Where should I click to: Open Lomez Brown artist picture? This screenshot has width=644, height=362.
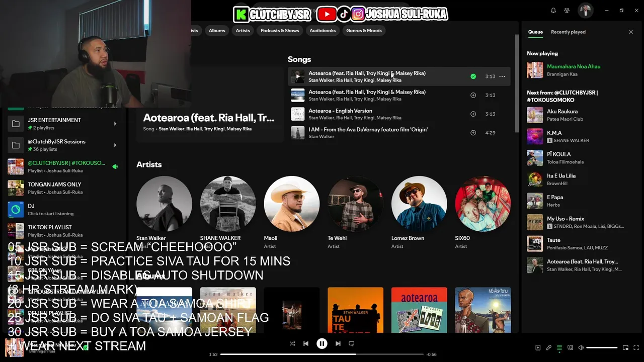click(x=419, y=204)
